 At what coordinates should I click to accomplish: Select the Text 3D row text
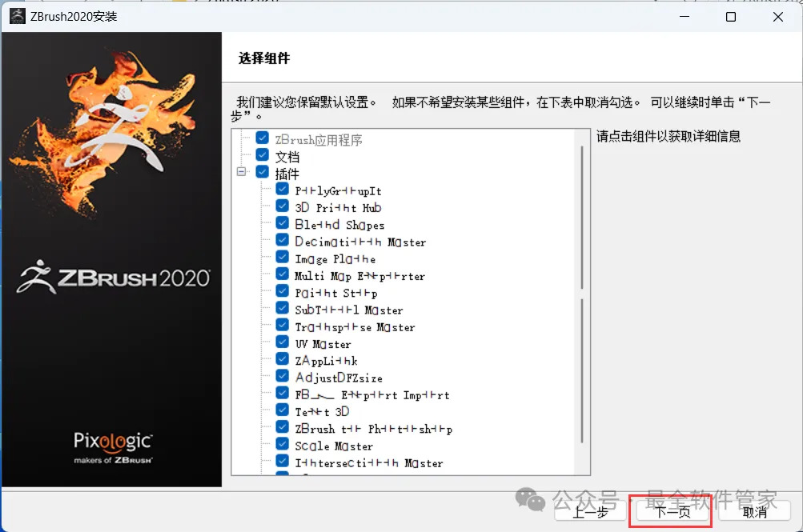322,412
